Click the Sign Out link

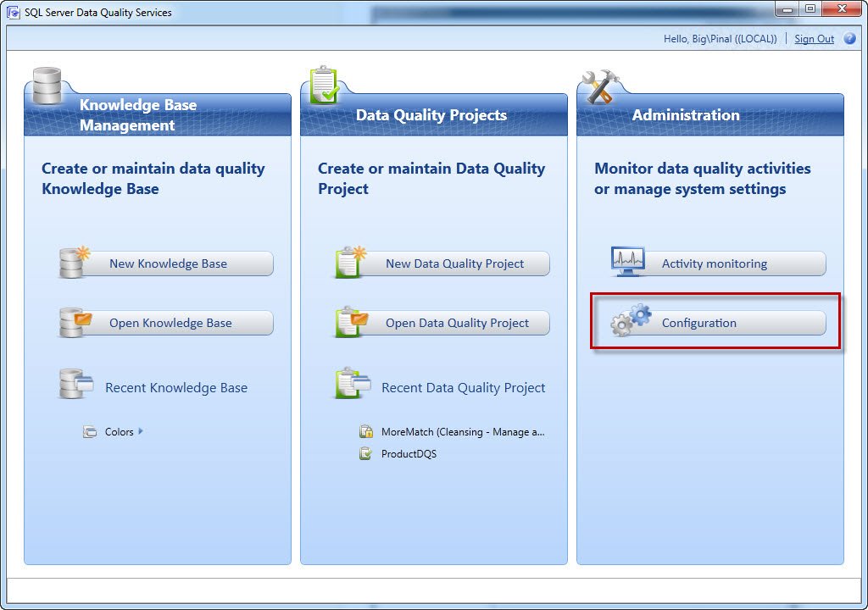click(814, 39)
